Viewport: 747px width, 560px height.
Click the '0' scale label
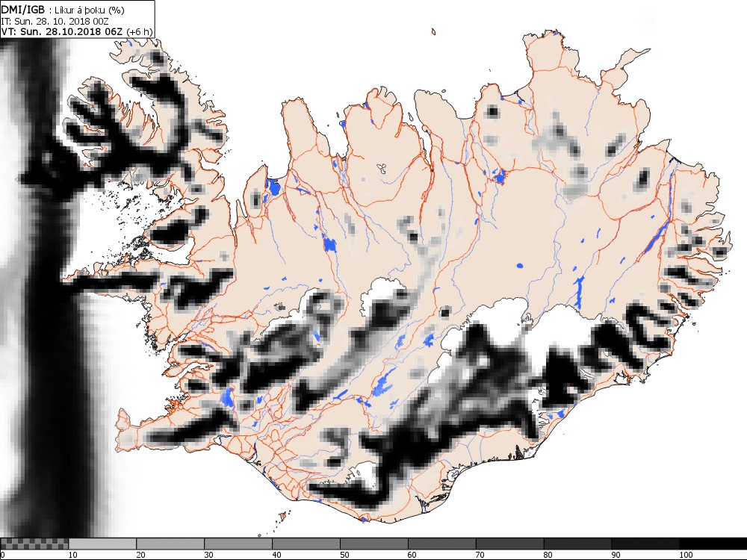pos(2,556)
